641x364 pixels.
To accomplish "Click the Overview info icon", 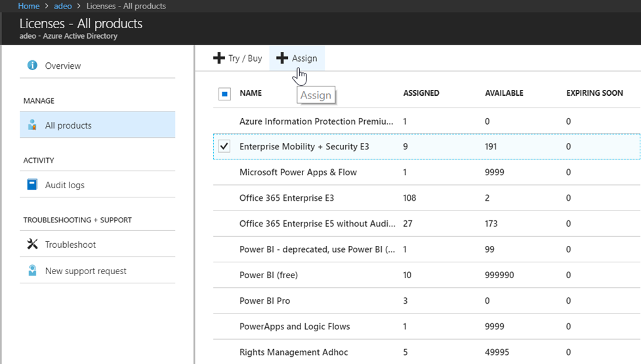I will (32, 66).
